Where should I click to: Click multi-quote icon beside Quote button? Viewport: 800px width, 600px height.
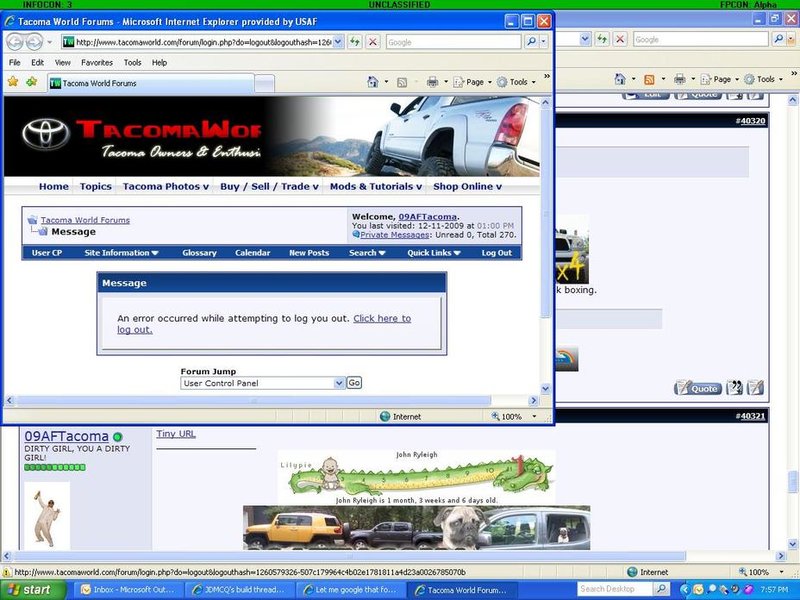pos(735,388)
